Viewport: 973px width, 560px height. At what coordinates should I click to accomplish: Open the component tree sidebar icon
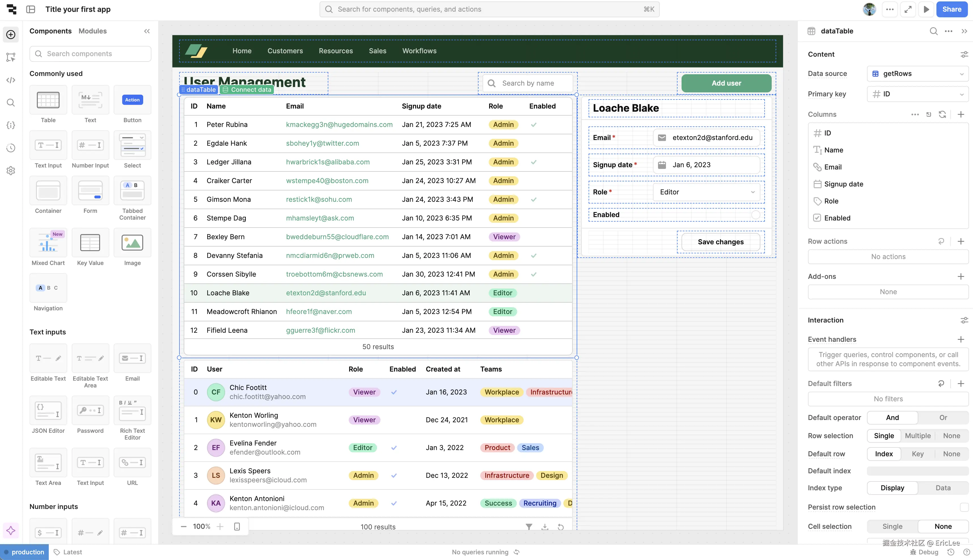(x=11, y=57)
